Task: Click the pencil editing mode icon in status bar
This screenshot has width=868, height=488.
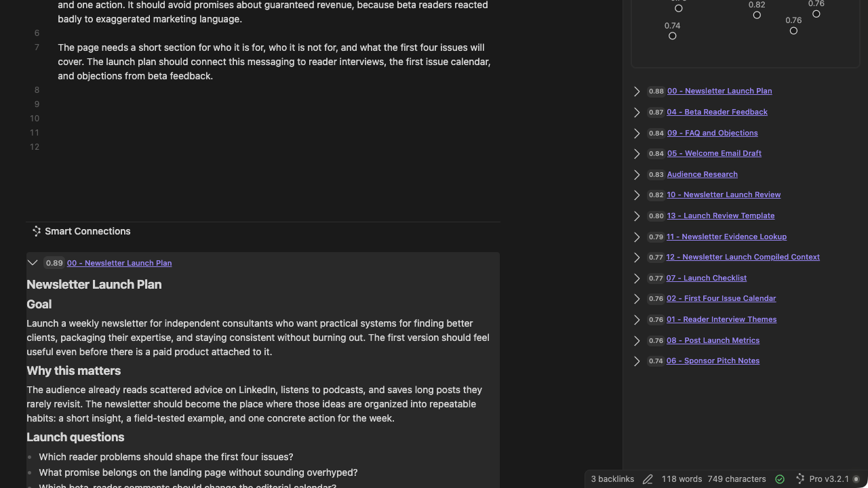Action: point(648,479)
